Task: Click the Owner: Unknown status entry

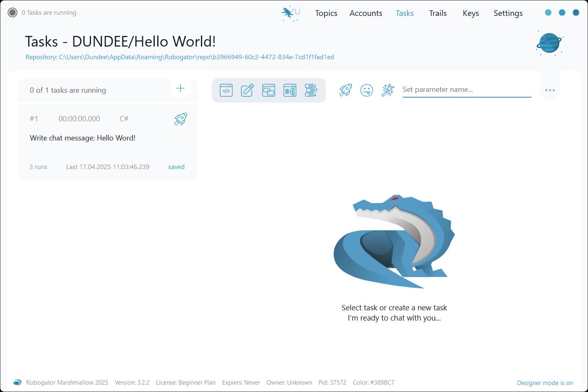Action: click(289, 383)
